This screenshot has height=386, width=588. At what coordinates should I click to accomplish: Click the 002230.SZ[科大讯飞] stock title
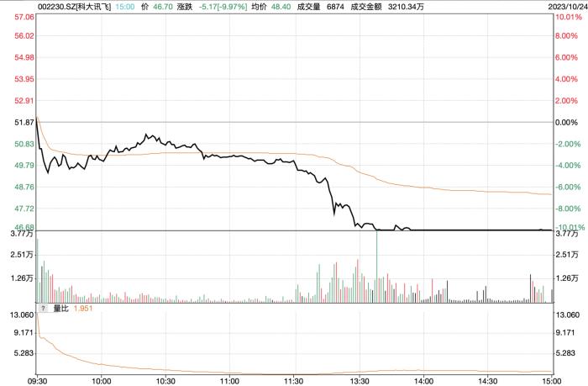tap(74, 7)
